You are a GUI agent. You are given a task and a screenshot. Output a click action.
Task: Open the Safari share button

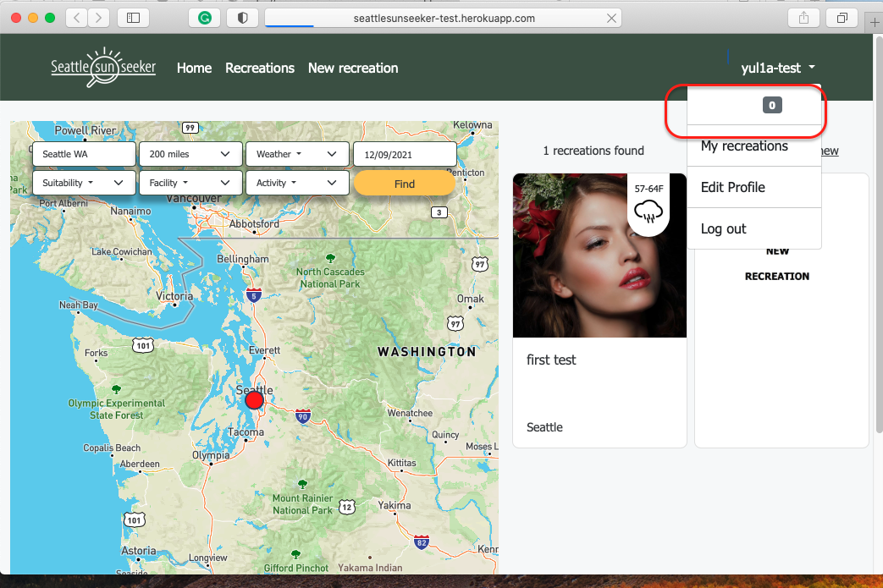click(803, 18)
